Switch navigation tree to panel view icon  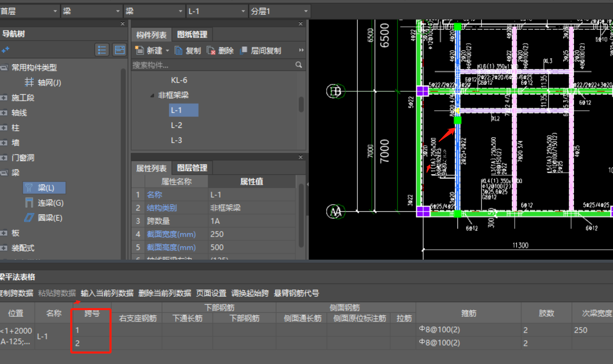[120, 50]
